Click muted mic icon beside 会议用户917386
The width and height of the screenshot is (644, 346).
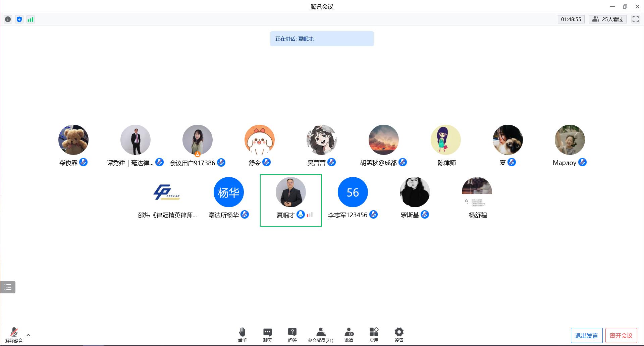221,162
